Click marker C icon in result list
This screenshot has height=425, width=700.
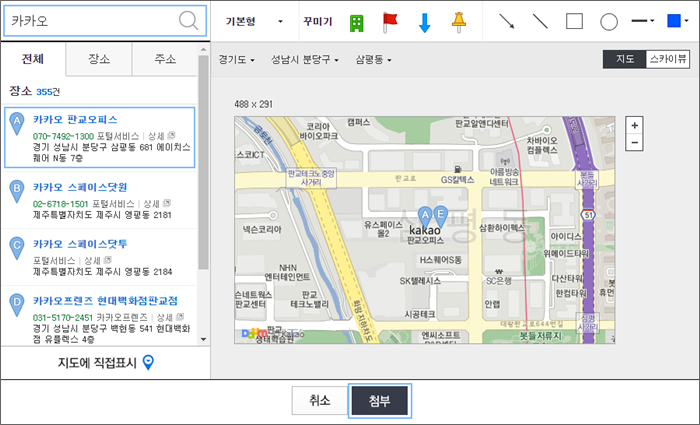[17, 248]
